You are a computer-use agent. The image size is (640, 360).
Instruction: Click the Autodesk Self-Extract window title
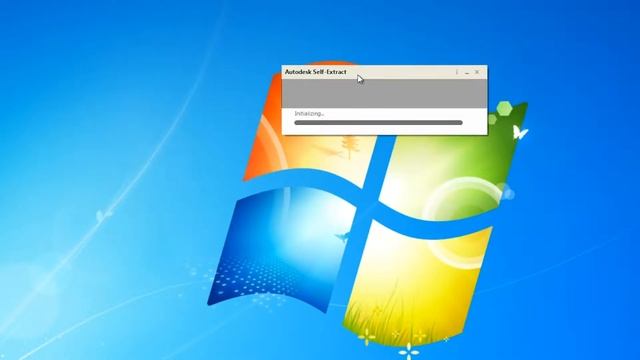point(316,72)
